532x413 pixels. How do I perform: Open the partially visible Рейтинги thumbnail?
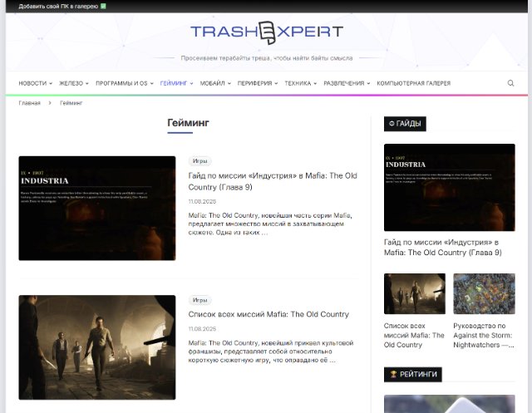point(449,404)
